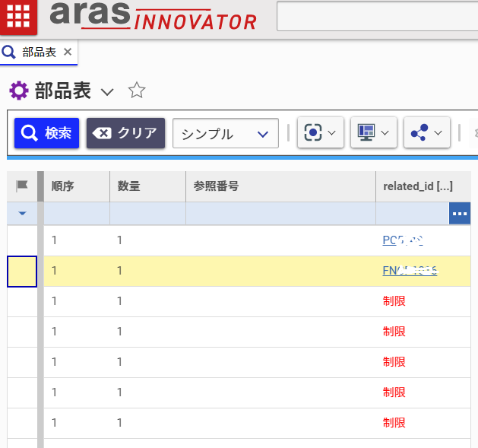
Task: Click the purple gear icon beside 部品表 title
Action: tap(19, 91)
